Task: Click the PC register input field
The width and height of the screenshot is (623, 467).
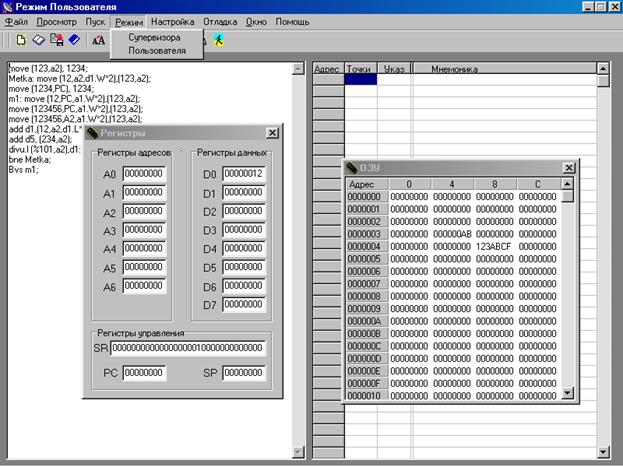Action: tap(144, 373)
